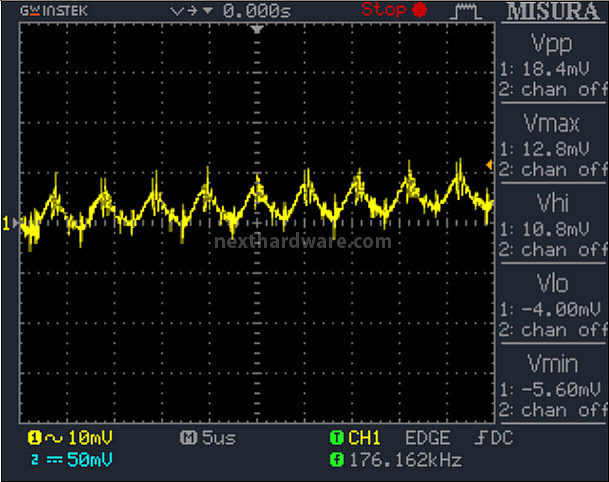
Task: Click the GW Instek logo
Action: [x=54, y=11]
